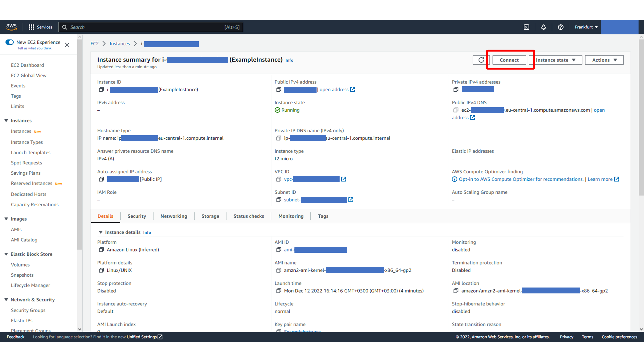644x362 pixels.
Task: Open Security Groups in sidebar
Action: 28,310
